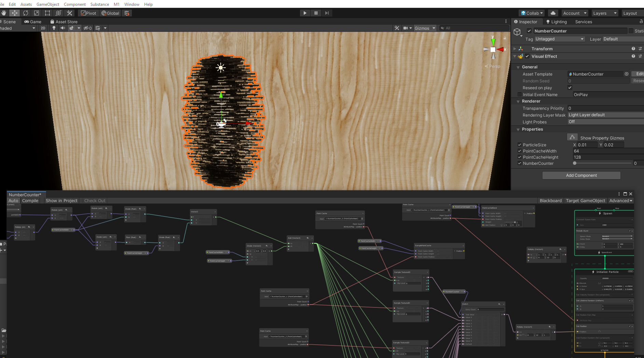Open the Untagged tag dropdown
This screenshot has height=358, width=644.
click(559, 39)
